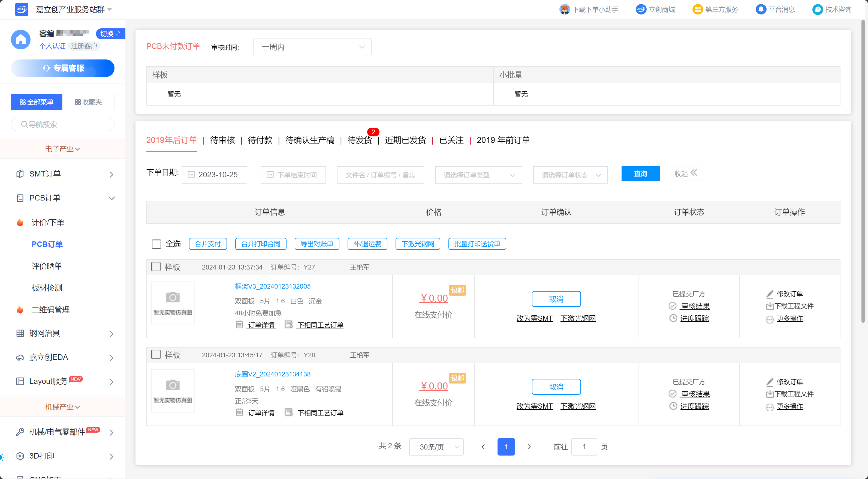Open 立创商城 icon in header
868x479 pixels.
click(x=641, y=10)
